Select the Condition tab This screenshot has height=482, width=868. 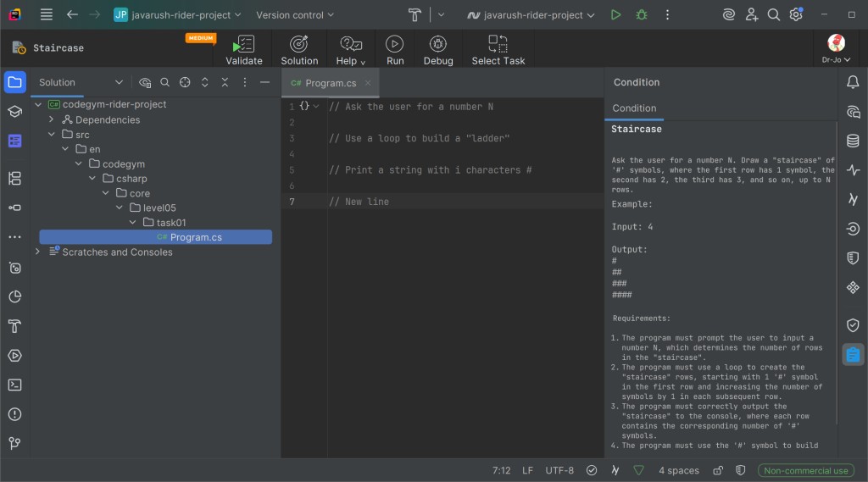pyautogui.click(x=634, y=108)
